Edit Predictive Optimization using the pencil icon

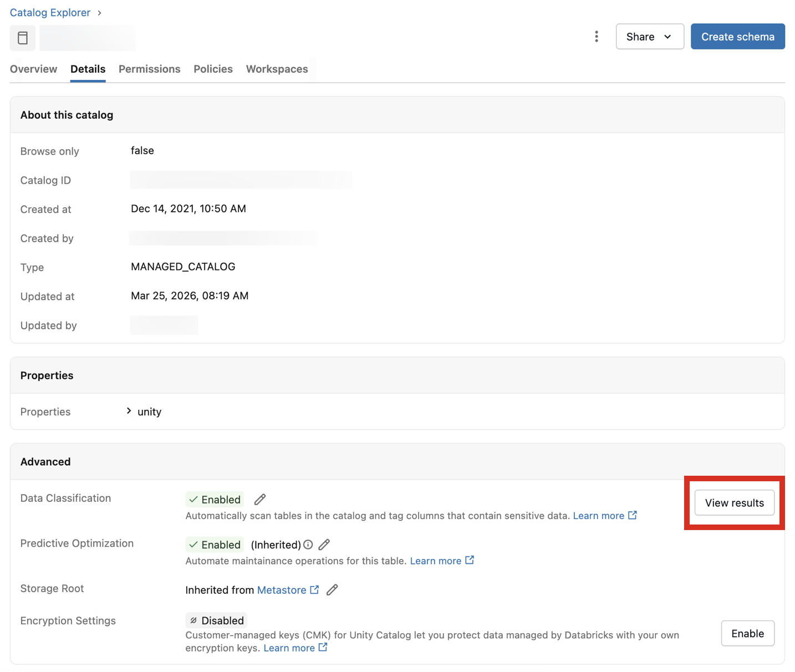(x=324, y=544)
